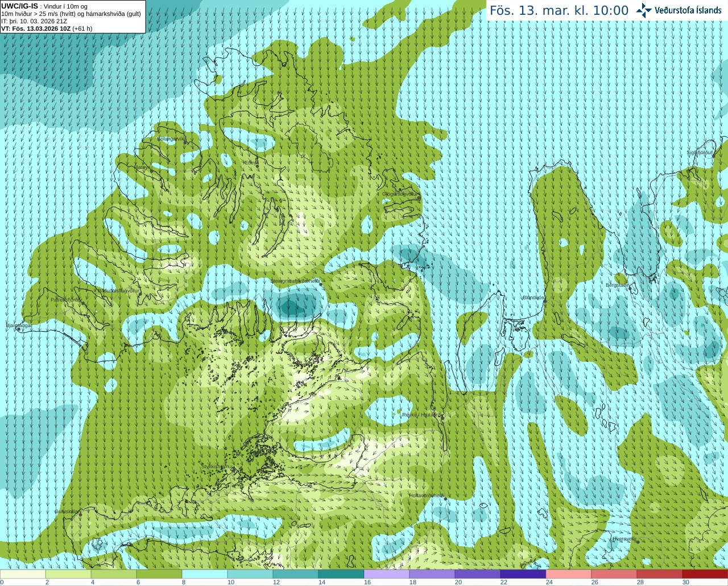The height and width of the screenshot is (586, 728).
Task: Click the 18–20 m/s light purple legend swatch
Action: coord(432,574)
